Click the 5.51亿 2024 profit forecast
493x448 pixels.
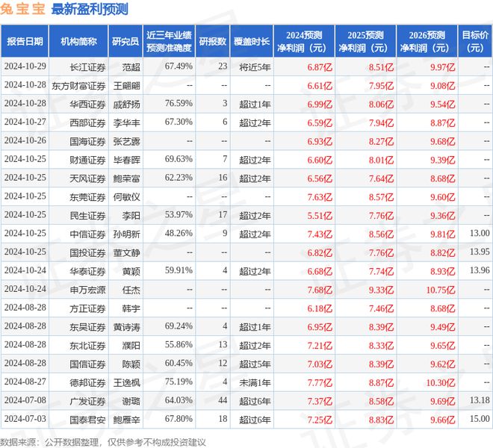click(x=320, y=216)
